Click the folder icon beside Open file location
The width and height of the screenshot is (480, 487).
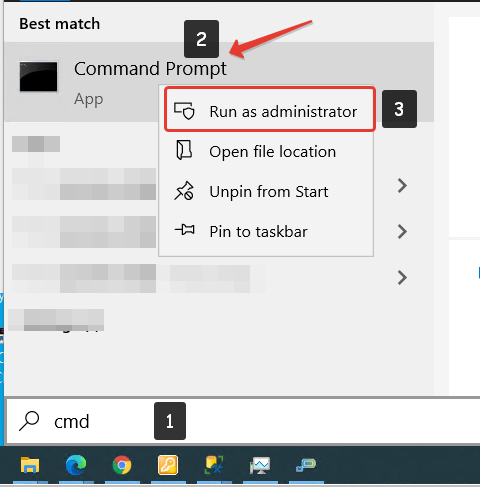[x=184, y=150]
